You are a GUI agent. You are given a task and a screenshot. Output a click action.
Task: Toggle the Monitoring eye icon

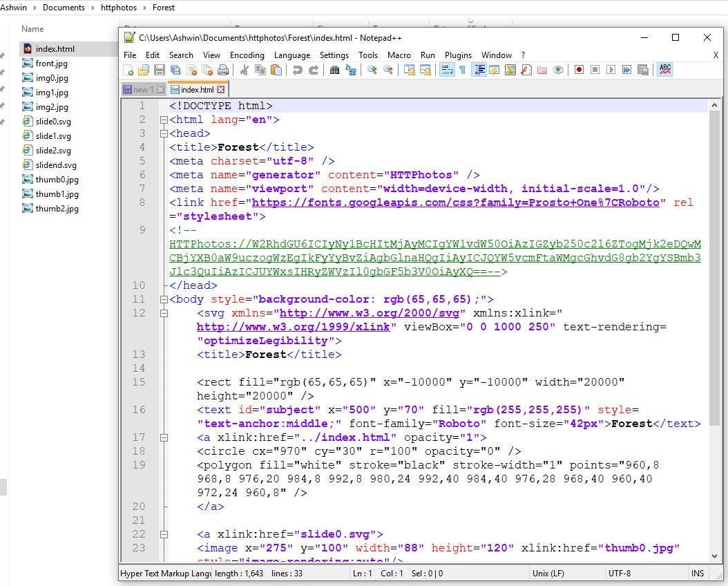click(x=558, y=70)
